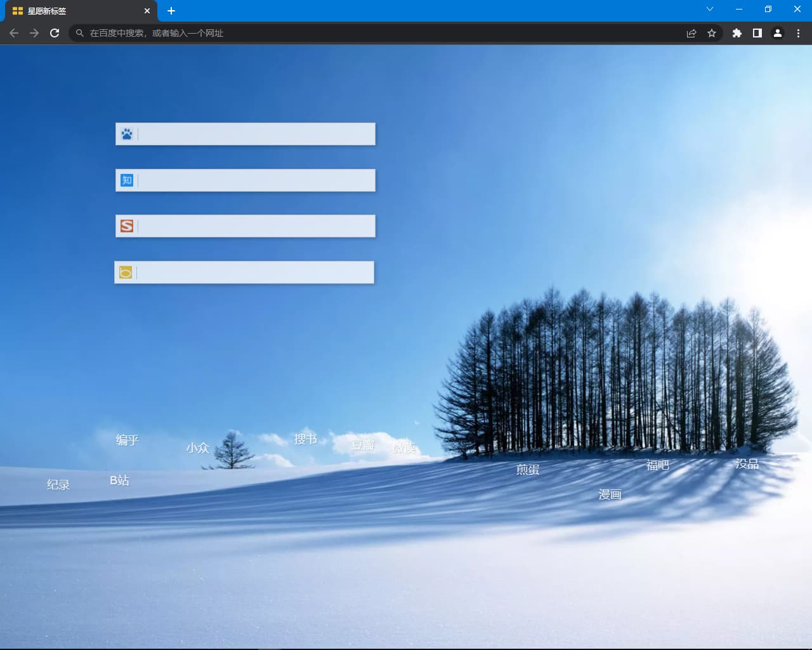The width and height of the screenshot is (812, 650).
Task: Toggle the browser side panel
Action: [757, 33]
